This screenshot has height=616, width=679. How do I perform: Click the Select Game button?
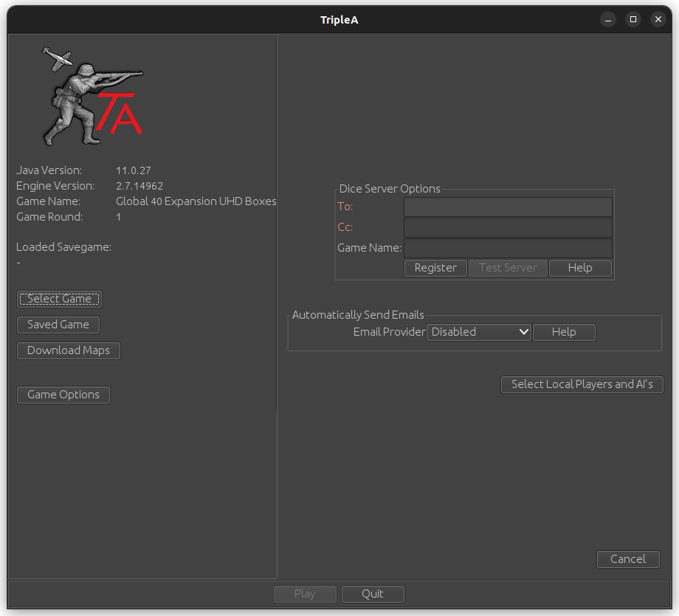coord(59,299)
